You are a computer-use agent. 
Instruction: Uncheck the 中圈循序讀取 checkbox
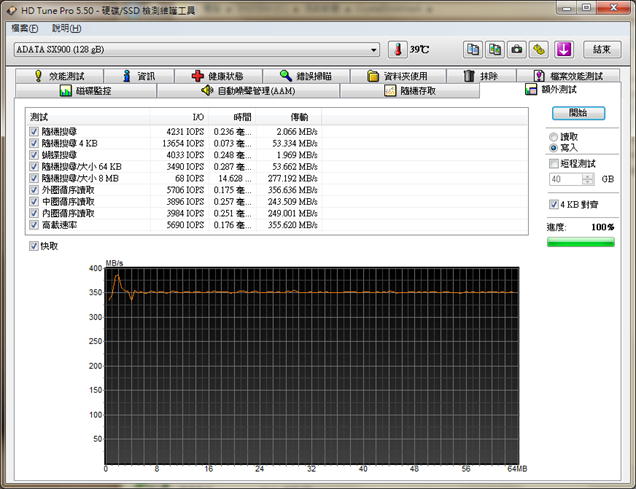point(34,202)
